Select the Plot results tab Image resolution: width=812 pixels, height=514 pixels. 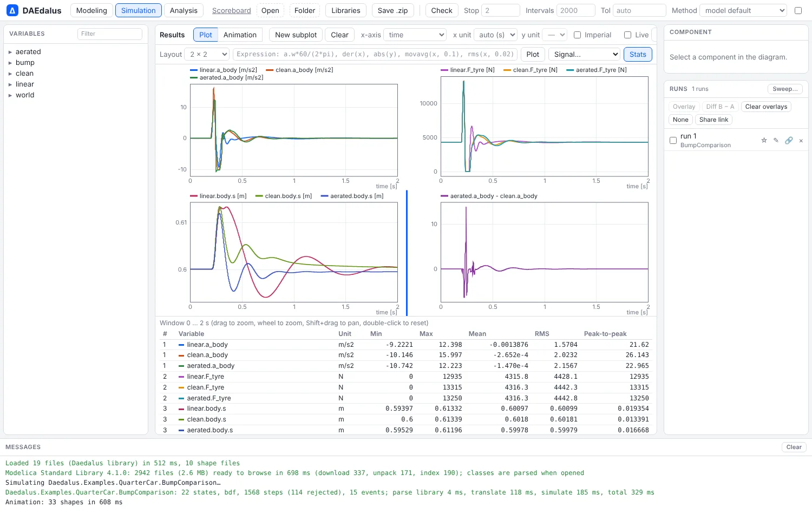(206, 35)
